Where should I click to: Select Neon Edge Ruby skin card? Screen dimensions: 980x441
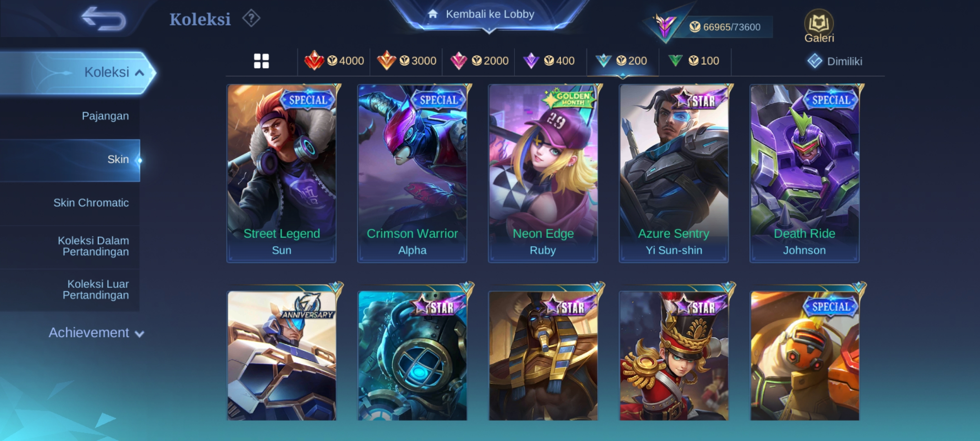pos(543,173)
